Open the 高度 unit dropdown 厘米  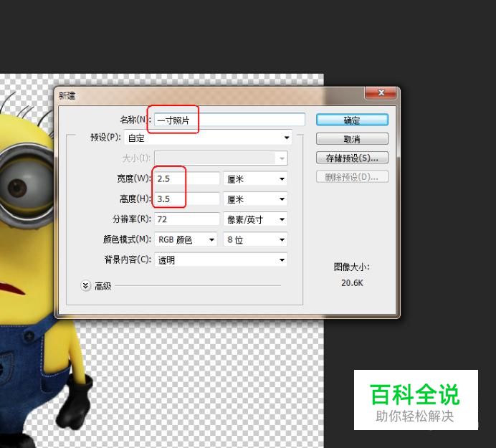click(255, 199)
